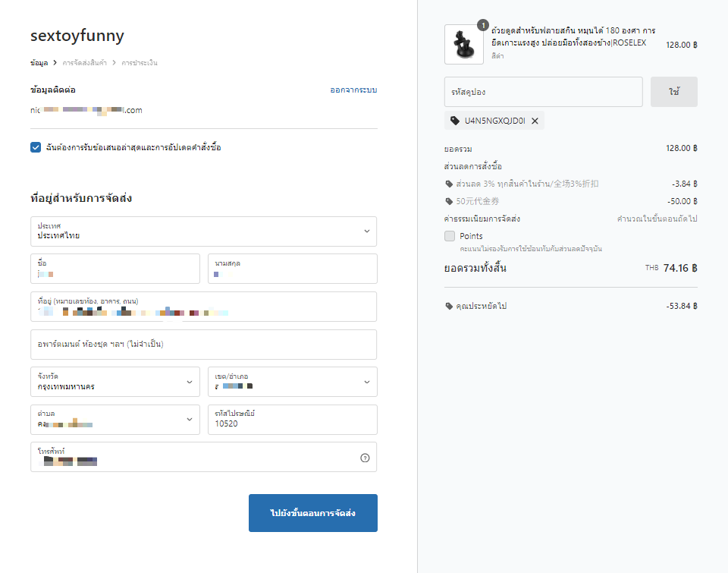Go to การจัดส่งสินค้า breadcrumb step

[x=83, y=62]
